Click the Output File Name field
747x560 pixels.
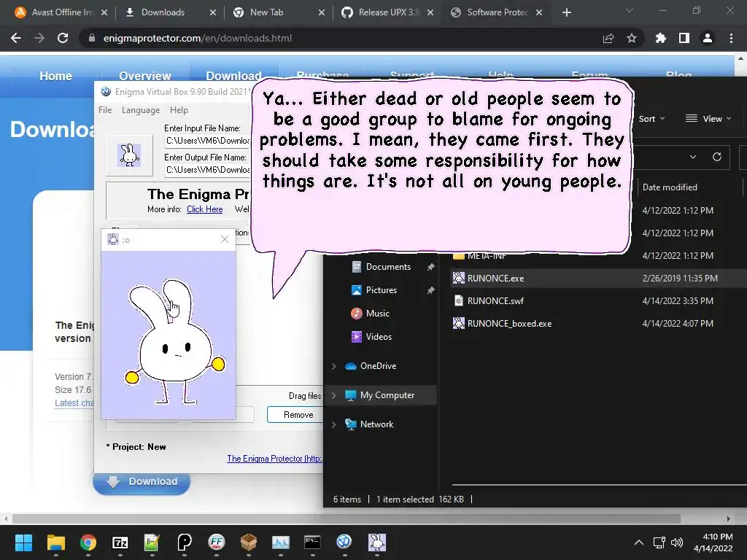(x=207, y=169)
